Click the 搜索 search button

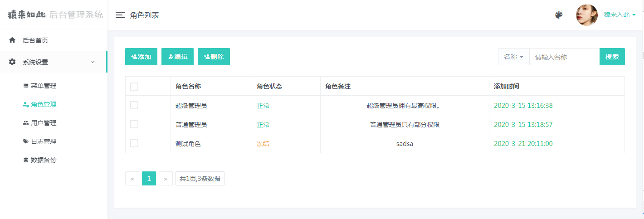tap(612, 57)
